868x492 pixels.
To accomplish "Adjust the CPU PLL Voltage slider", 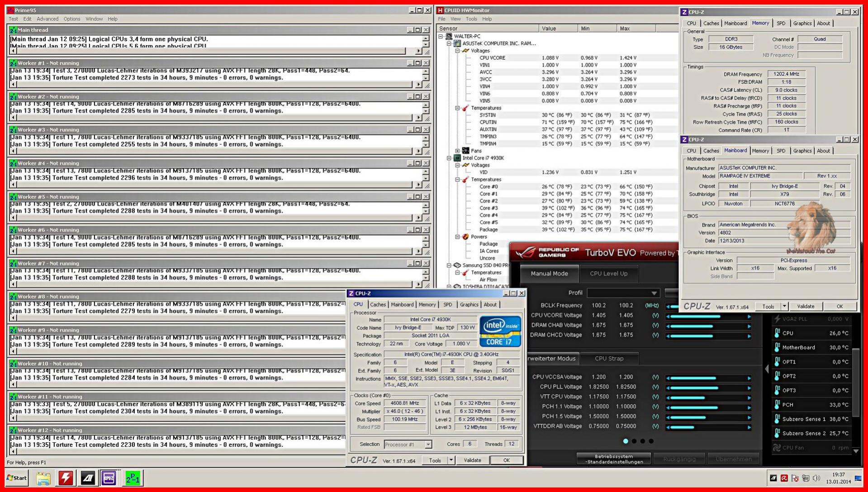I will [708, 387].
